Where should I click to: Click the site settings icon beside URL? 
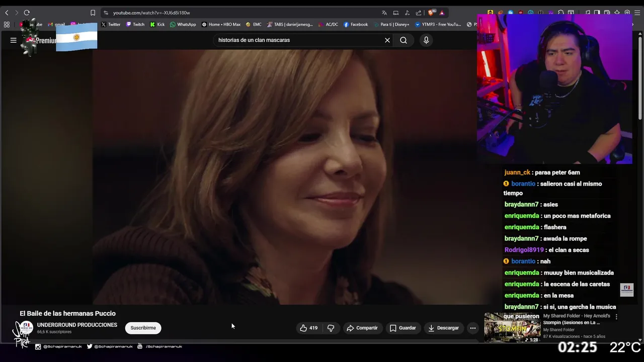(x=106, y=13)
